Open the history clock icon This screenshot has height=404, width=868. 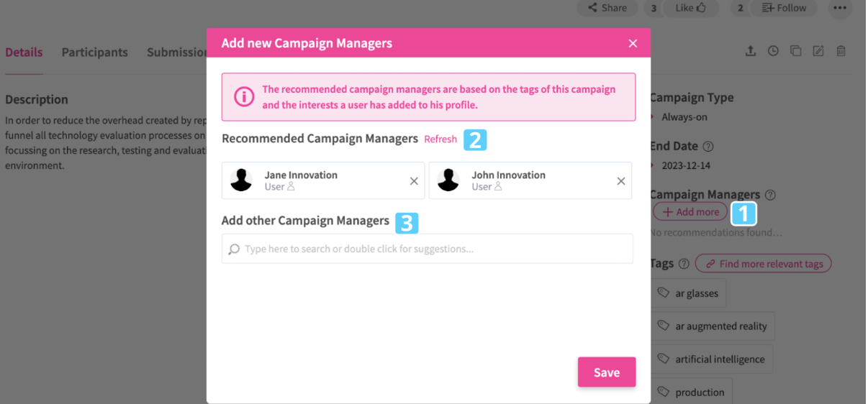click(773, 51)
